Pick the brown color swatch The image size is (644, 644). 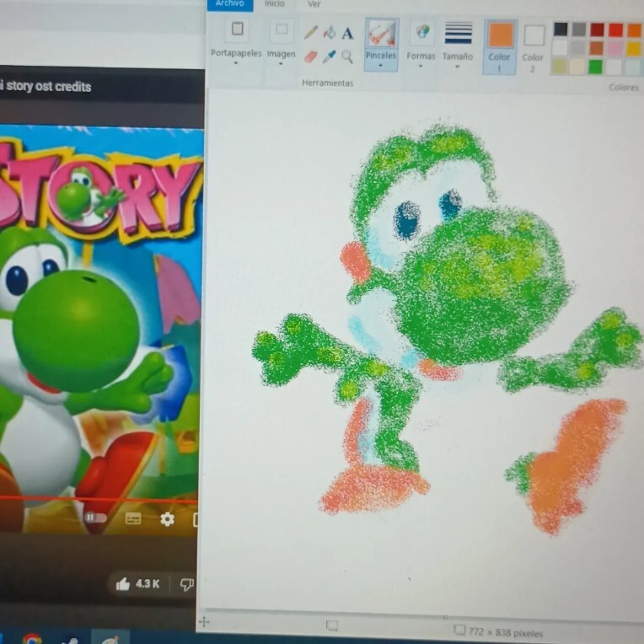[x=596, y=48]
